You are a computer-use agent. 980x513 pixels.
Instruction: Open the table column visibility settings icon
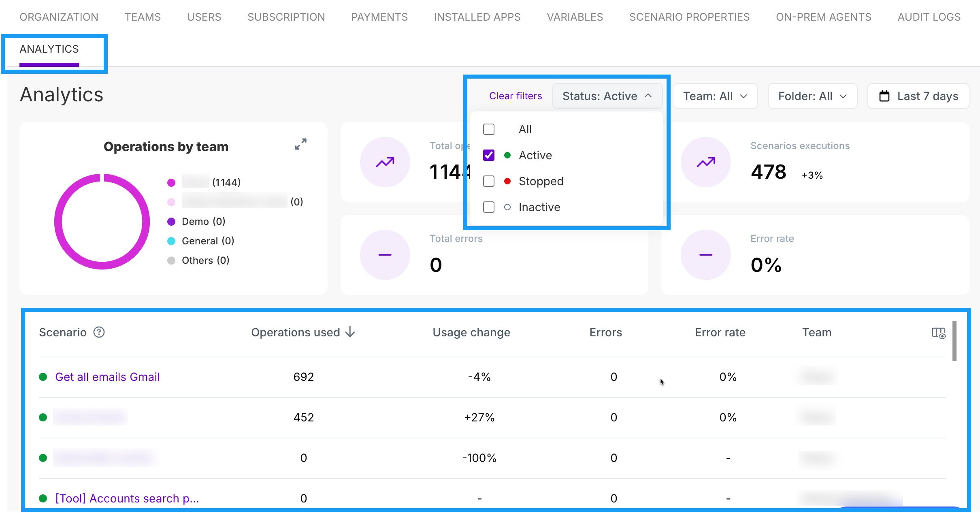[938, 333]
